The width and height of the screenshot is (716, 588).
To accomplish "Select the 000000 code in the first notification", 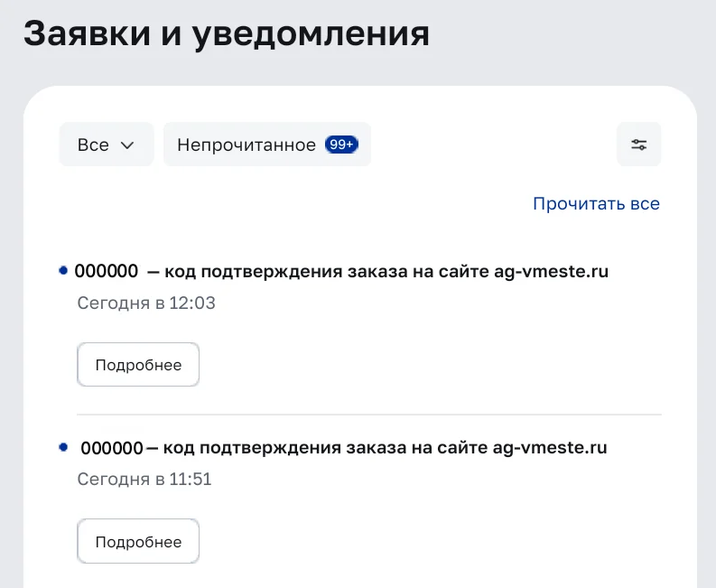I will 107,271.
